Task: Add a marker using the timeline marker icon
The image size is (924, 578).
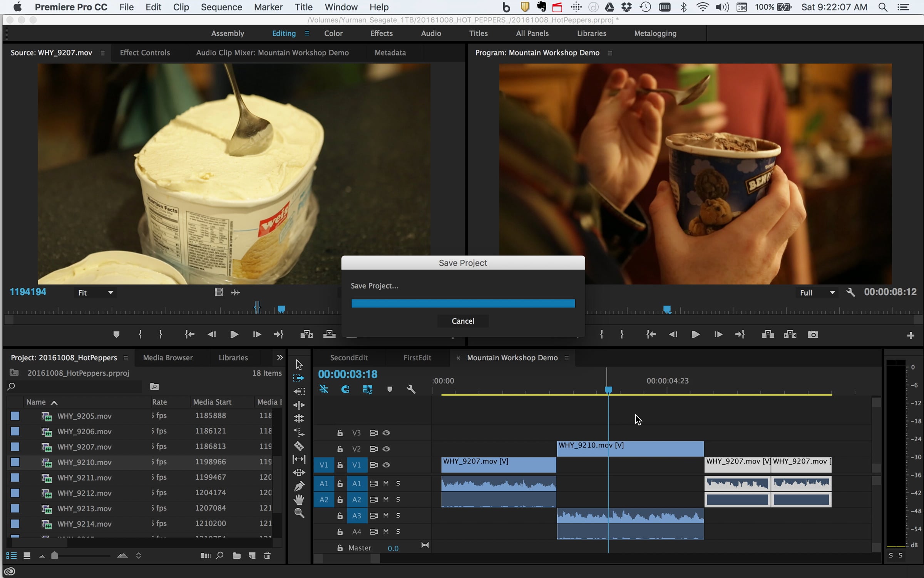Action: click(390, 389)
